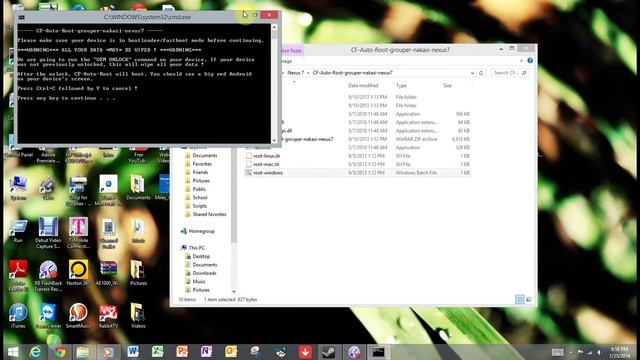Launch Microsoft Word from the taskbar

tap(133, 351)
